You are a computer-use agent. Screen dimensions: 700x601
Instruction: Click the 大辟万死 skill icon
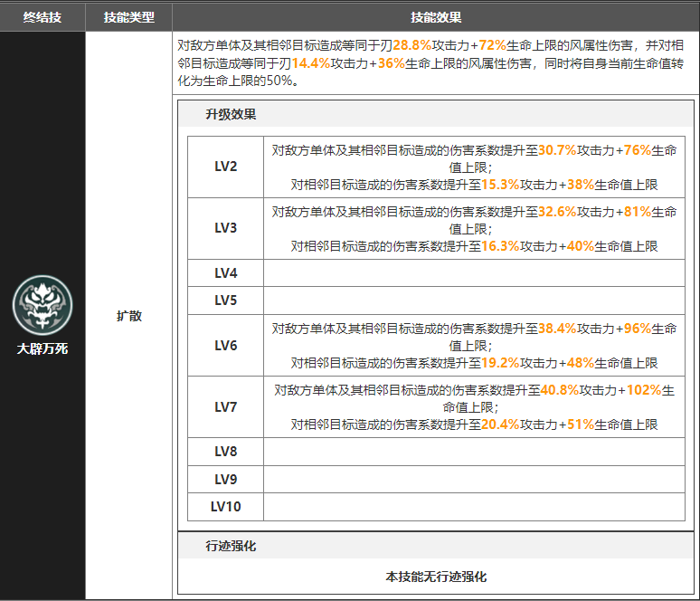(43, 304)
